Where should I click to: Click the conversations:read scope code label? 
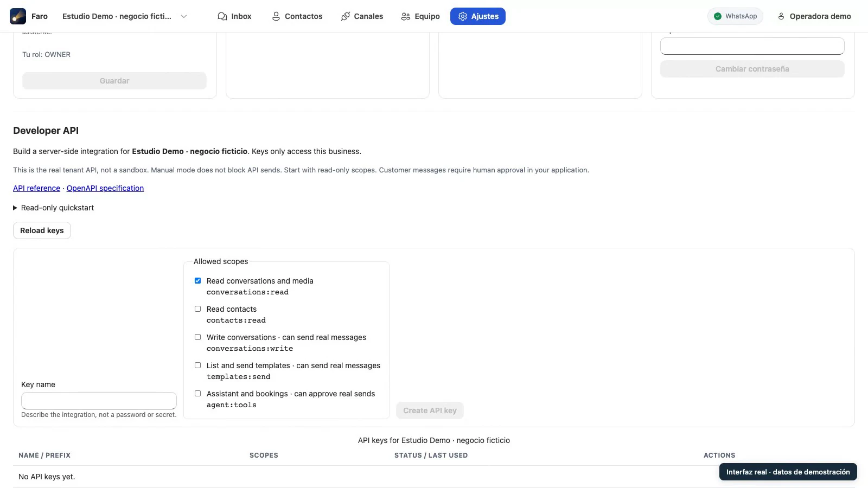pos(247,292)
